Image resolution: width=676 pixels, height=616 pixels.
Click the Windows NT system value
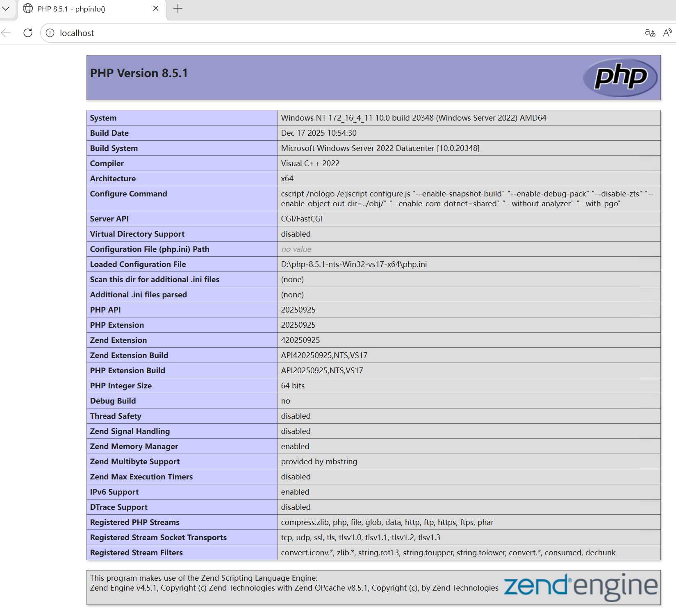tap(414, 118)
